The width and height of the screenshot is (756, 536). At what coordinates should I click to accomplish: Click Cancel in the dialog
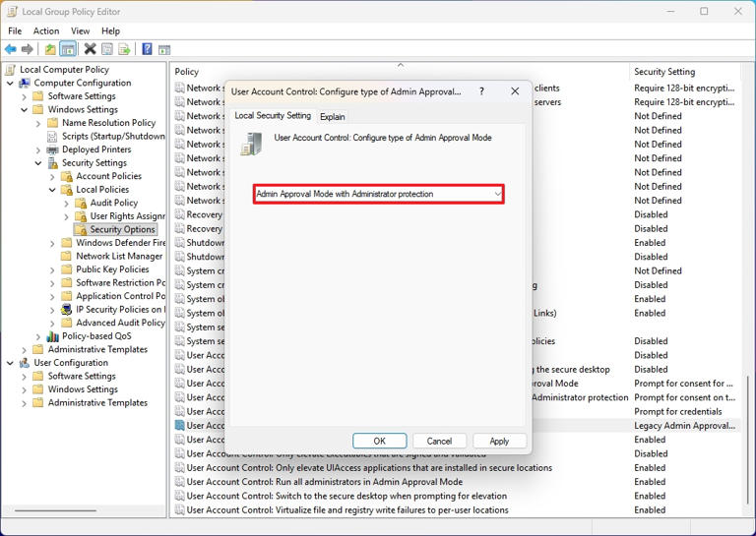coord(439,442)
